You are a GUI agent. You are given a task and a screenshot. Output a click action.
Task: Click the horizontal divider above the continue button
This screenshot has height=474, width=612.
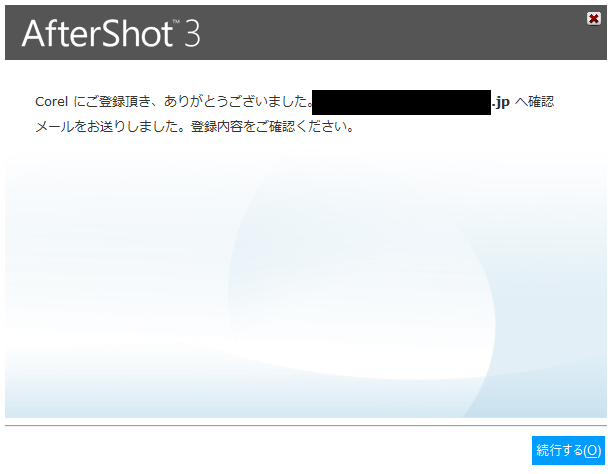tap(306, 425)
